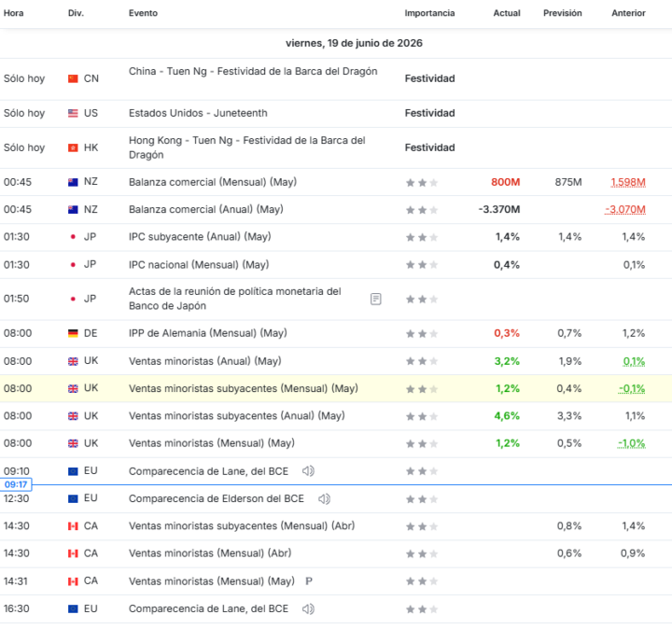Image resolution: width=672 pixels, height=629 pixels.
Task: Click the Importancia column header
Action: coord(429,13)
